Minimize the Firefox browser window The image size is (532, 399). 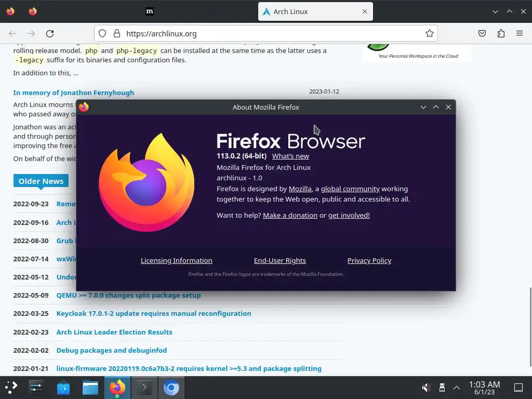[495, 11]
